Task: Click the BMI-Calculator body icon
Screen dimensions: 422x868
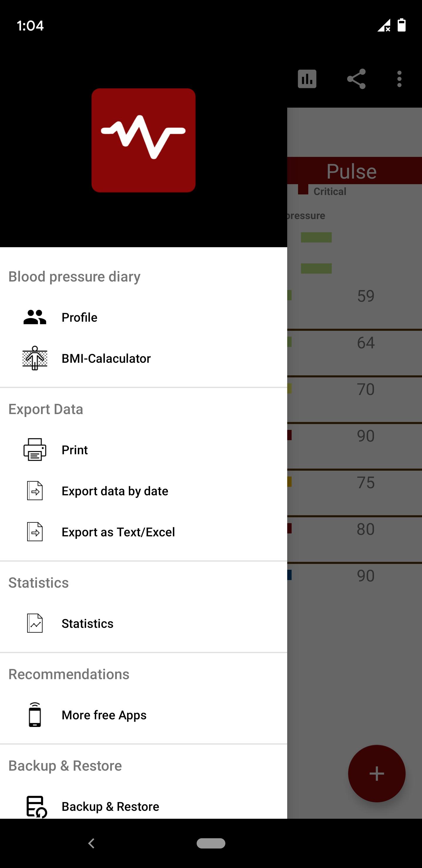Action: pyautogui.click(x=35, y=358)
